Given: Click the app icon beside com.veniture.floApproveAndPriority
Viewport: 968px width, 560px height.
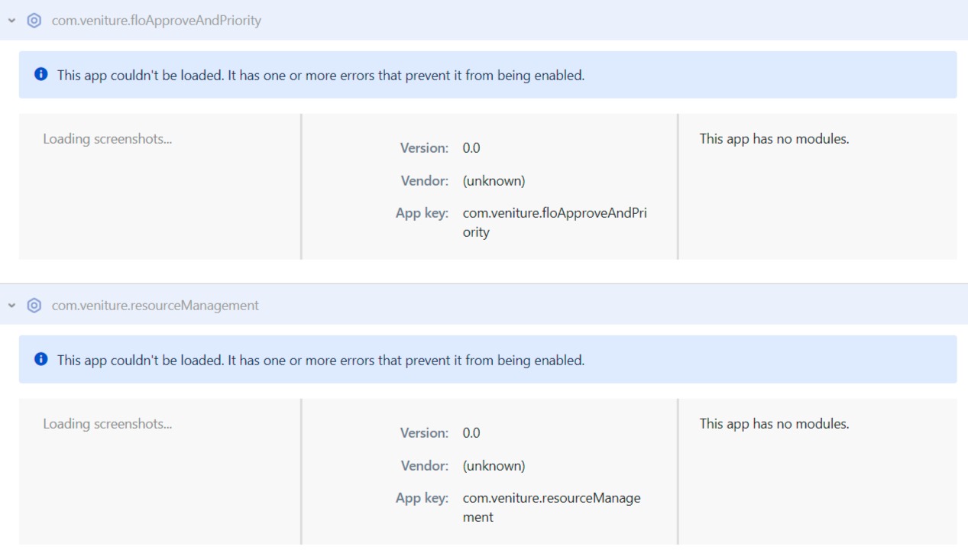Looking at the screenshot, I should click(x=34, y=21).
